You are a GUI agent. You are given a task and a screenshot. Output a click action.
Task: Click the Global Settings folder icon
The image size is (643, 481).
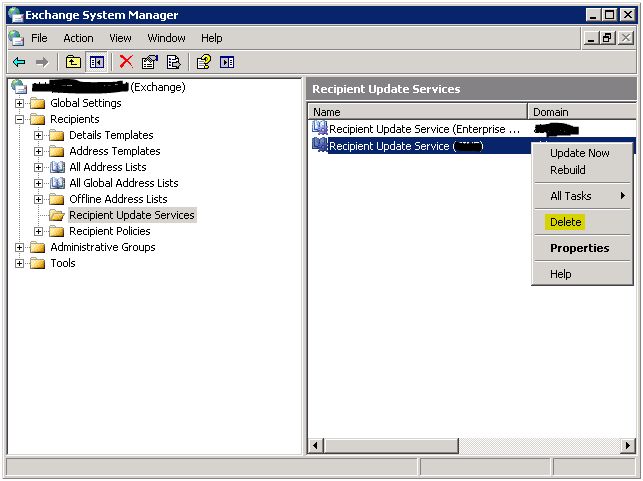38,103
